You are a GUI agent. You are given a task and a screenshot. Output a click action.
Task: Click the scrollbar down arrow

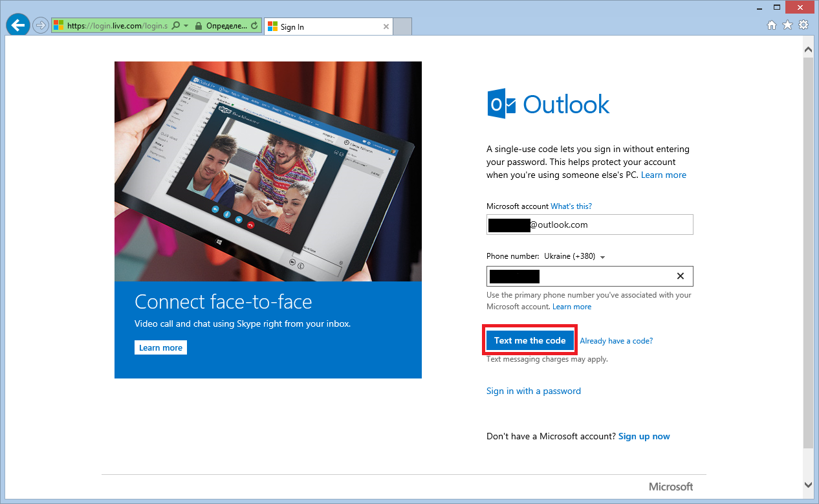click(808, 484)
